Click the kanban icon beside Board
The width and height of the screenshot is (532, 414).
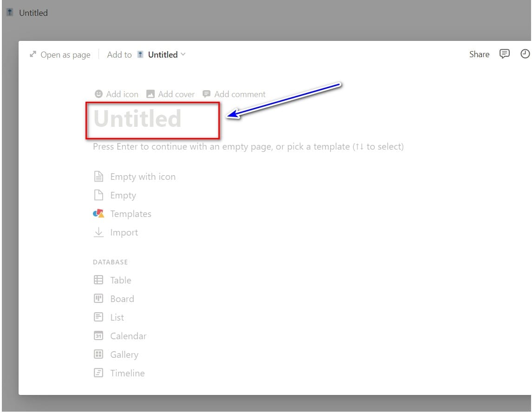point(99,299)
